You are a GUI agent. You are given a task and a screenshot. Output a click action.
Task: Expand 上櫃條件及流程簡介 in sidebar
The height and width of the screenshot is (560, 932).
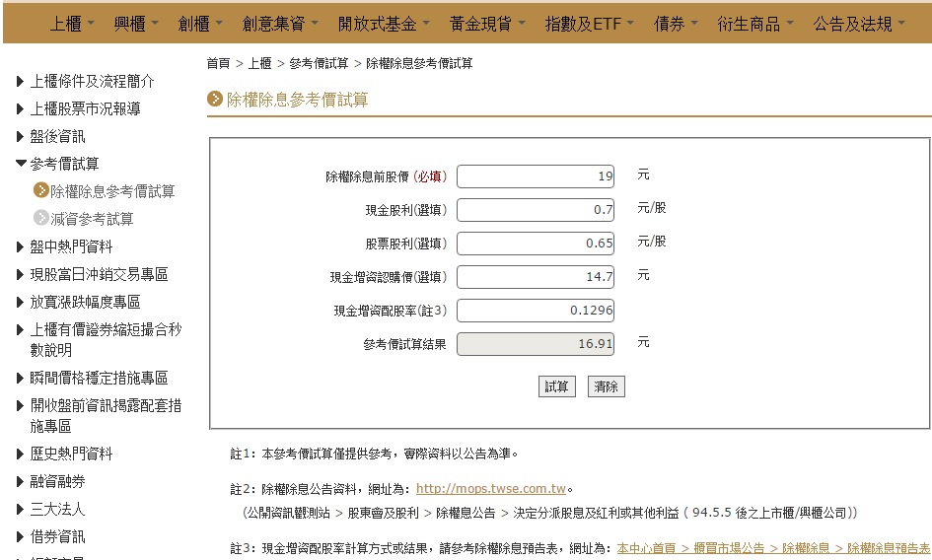coord(86,81)
